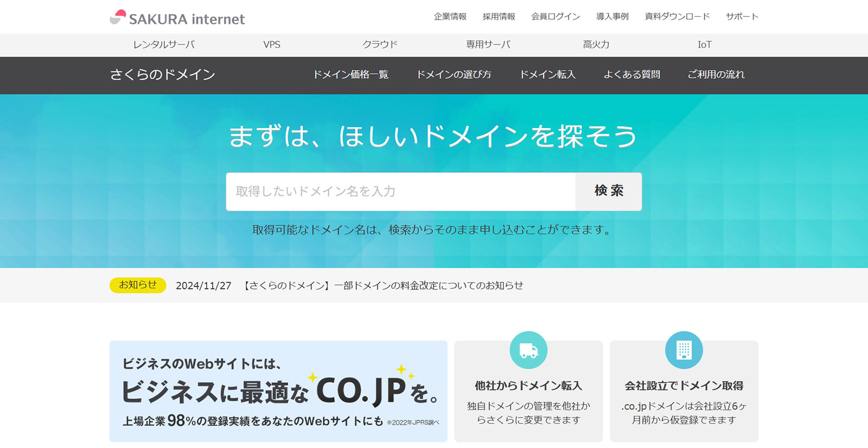Viewport: 868px width, 448px height.
Task: Select the クラウド service tab
Action: 380,45
